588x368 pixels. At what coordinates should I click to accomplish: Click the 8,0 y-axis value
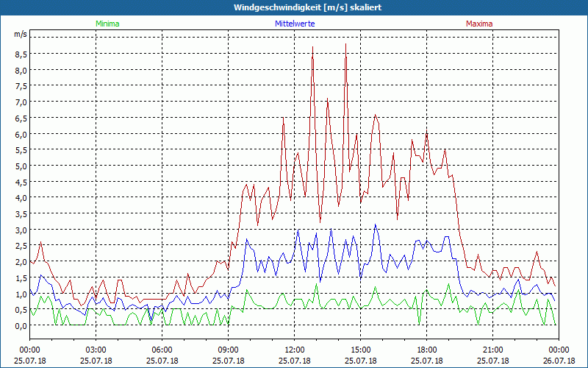(x=21, y=70)
